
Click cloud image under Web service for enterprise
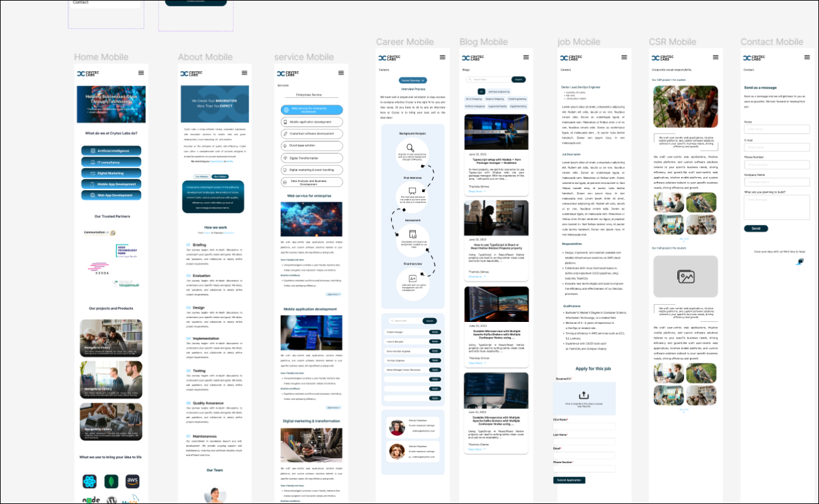(x=312, y=219)
